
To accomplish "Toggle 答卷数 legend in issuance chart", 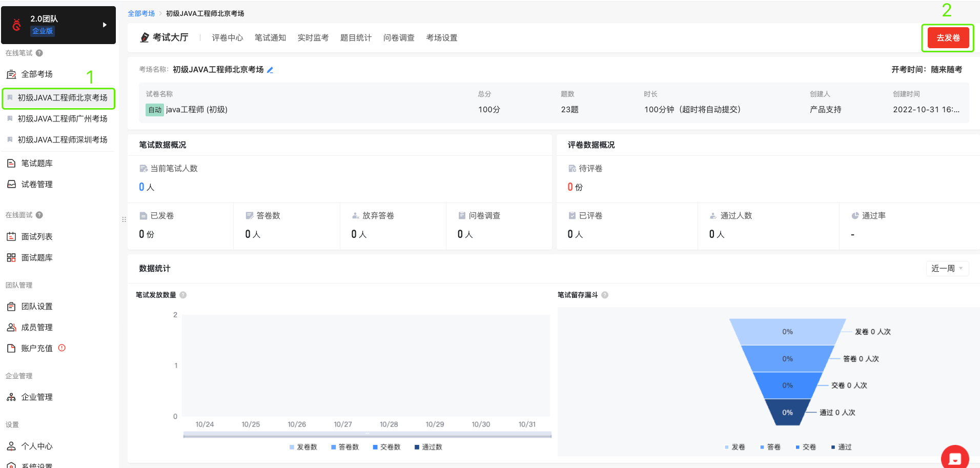I will (x=345, y=447).
